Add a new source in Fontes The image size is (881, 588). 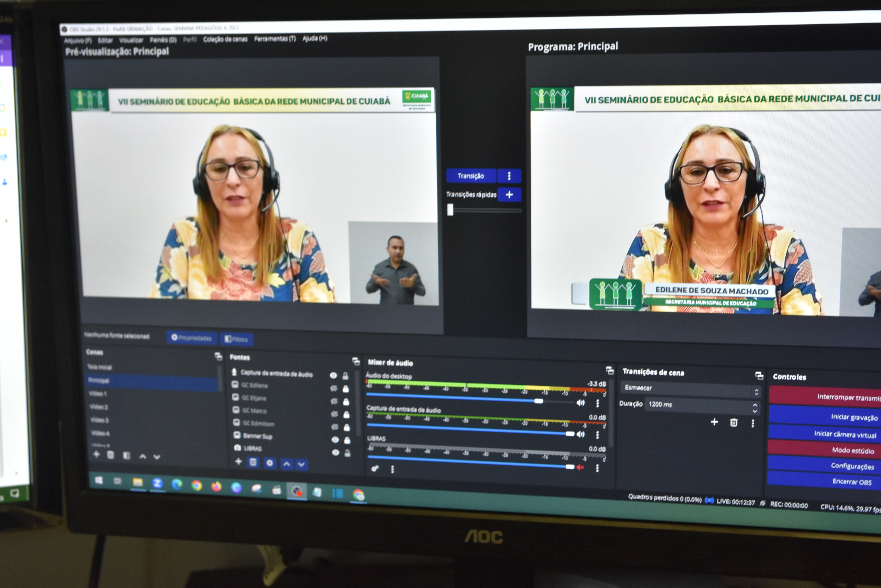coord(238,461)
